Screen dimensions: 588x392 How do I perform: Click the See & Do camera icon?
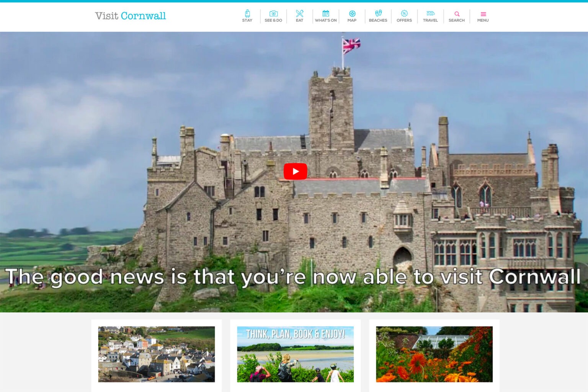click(x=273, y=13)
